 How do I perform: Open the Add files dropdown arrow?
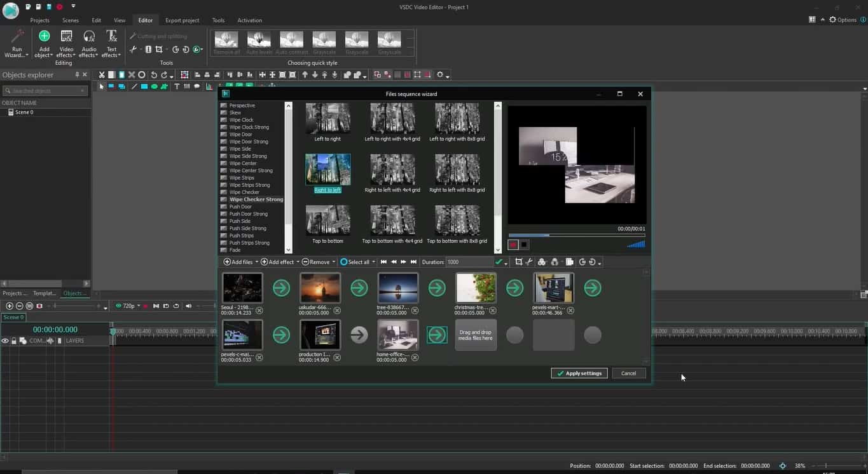257,262
